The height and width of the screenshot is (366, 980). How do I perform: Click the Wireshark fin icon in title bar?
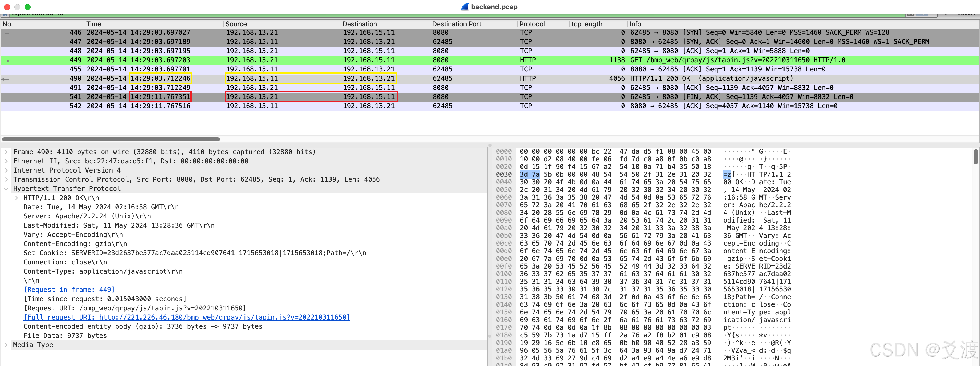pyautogui.click(x=464, y=7)
